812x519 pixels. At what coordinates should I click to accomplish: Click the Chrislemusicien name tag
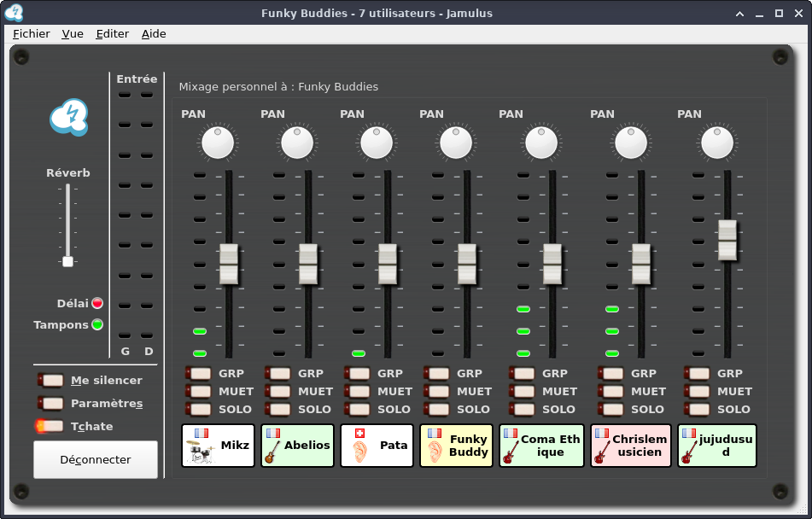631,446
